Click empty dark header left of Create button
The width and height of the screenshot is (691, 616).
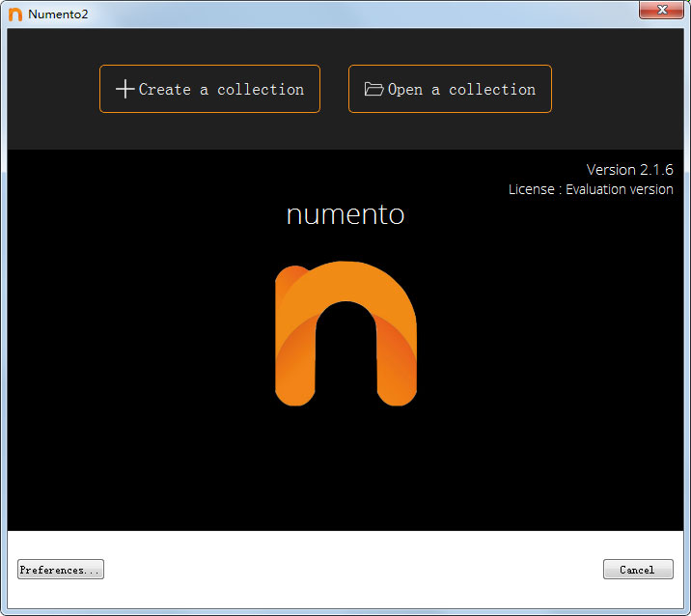(53, 89)
